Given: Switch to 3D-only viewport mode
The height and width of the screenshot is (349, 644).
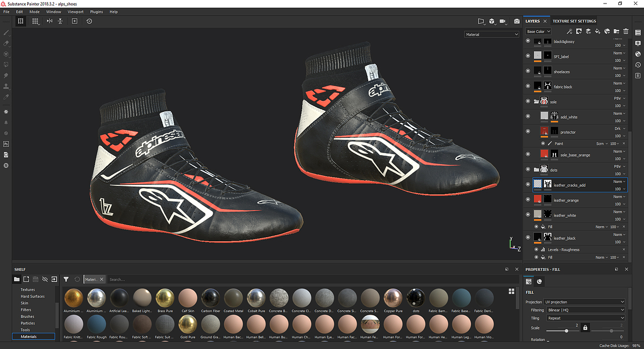Looking at the screenshot, I should coord(492,21).
